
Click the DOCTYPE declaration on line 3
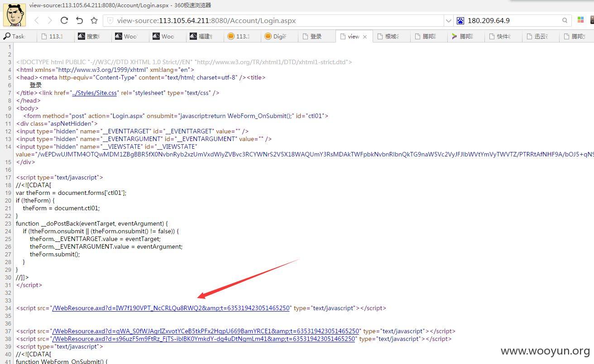tap(184, 62)
